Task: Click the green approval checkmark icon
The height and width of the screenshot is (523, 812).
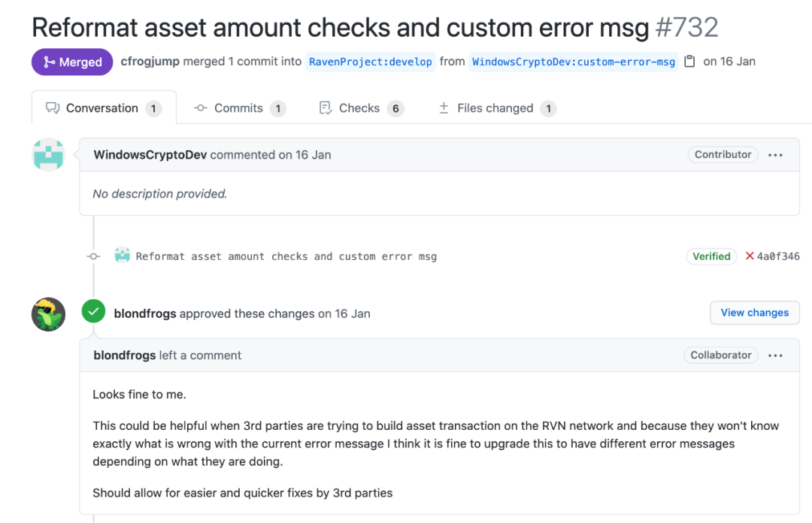Action: point(93,311)
